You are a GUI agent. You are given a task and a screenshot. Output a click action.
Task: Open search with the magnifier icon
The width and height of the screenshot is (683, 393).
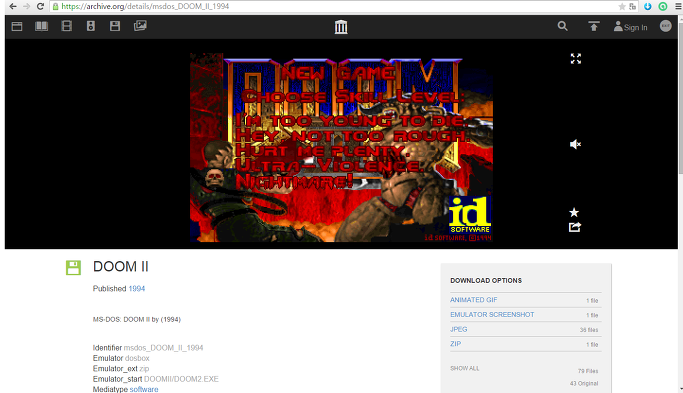pos(562,26)
